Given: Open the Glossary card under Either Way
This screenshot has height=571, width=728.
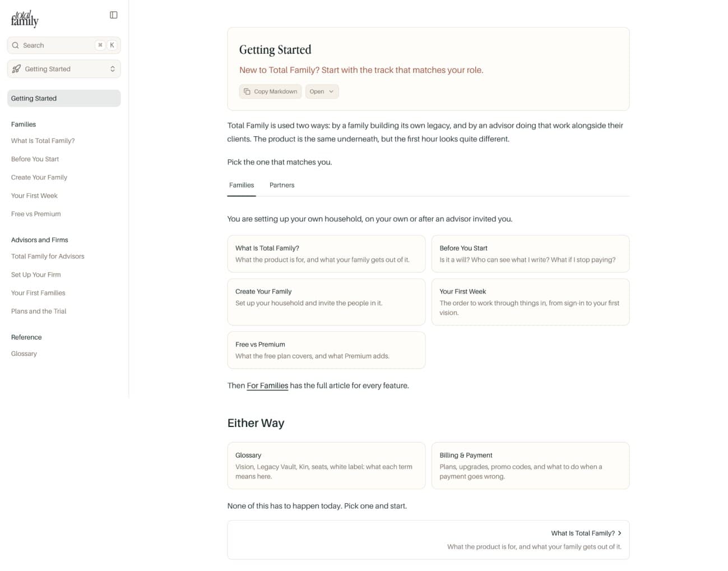Looking at the screenshot, I should tap(326, 466).
